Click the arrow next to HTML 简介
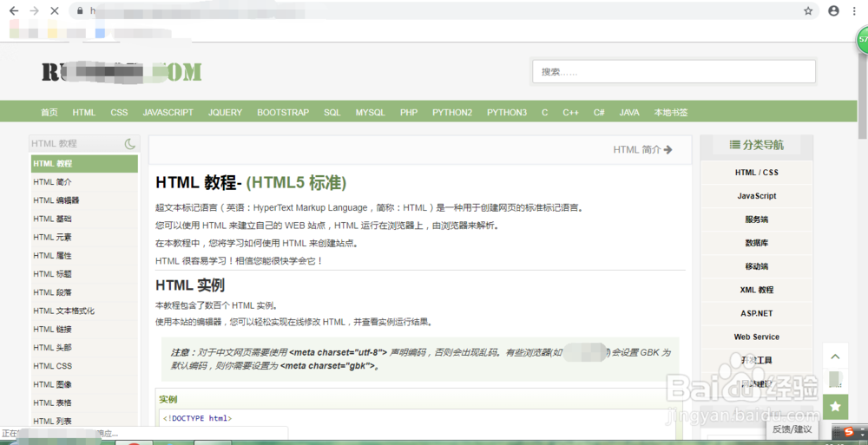 click(667, 149)
